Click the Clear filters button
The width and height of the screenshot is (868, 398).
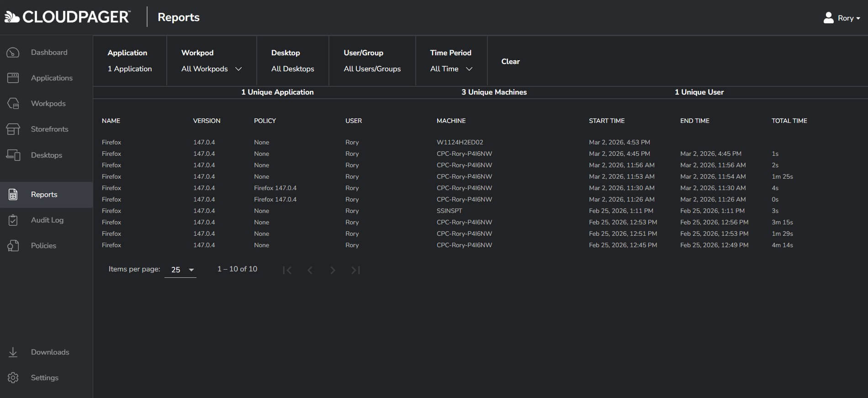pos(510,62)
